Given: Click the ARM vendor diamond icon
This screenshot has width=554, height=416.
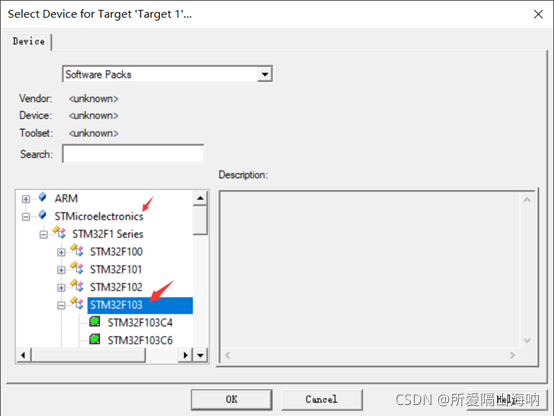Looking at the screenshot, I should tap(42, 197).
